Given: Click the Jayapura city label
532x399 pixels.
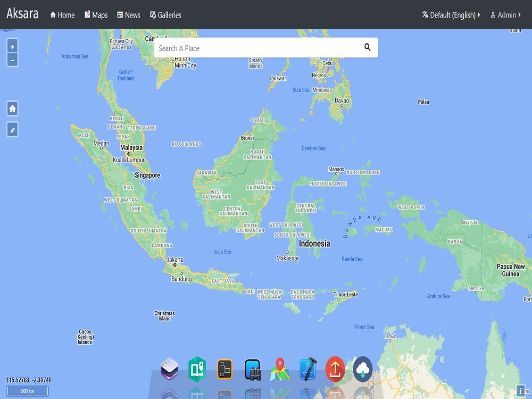Looking at the screenshot, I should (x=470, y=222).
